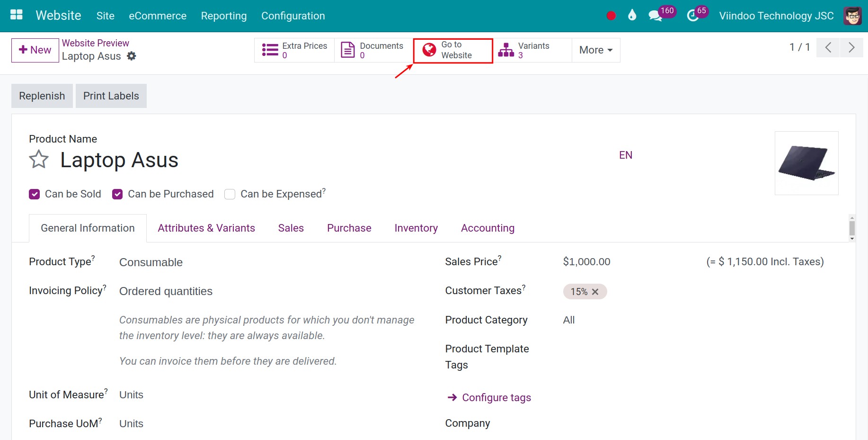Switch to the Accounting tab
The height and width of the screenshot is (440, 868).
tap(487, 228)
